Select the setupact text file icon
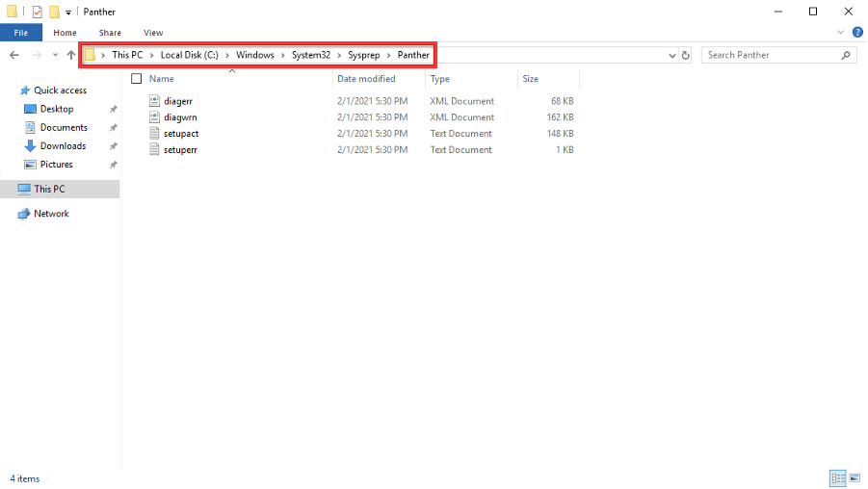This screenshot has width=868, height=489. [x=154, y=133]
